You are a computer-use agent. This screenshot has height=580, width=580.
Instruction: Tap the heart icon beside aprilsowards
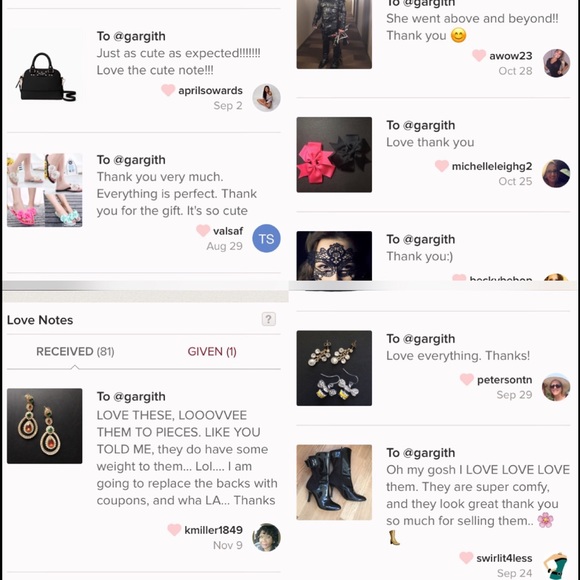coord(168,90)
